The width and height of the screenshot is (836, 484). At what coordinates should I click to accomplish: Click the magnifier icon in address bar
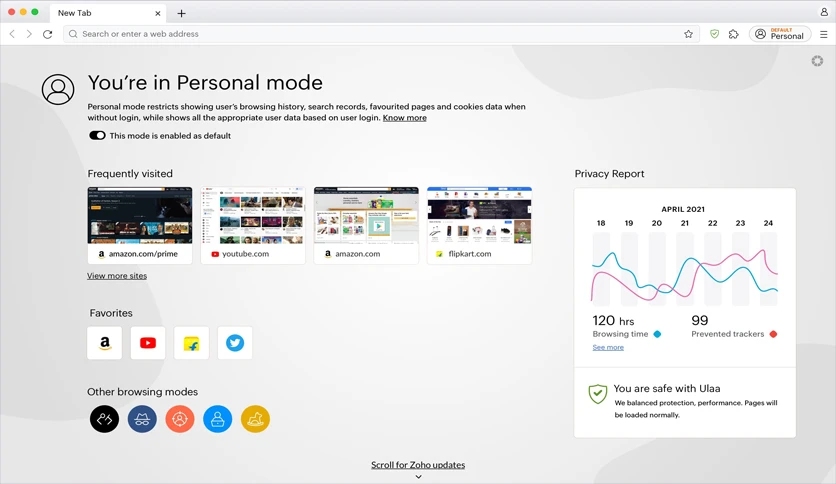73,34
